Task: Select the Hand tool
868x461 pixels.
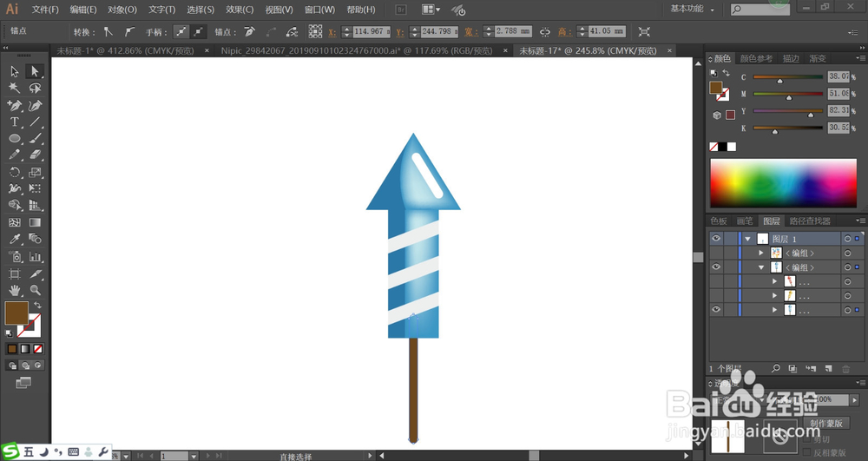Action: point(15,290)
